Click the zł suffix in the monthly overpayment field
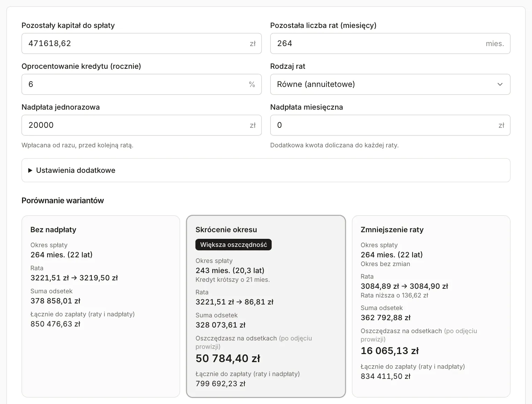Viewport: 532px width, 404px height. 501,125
